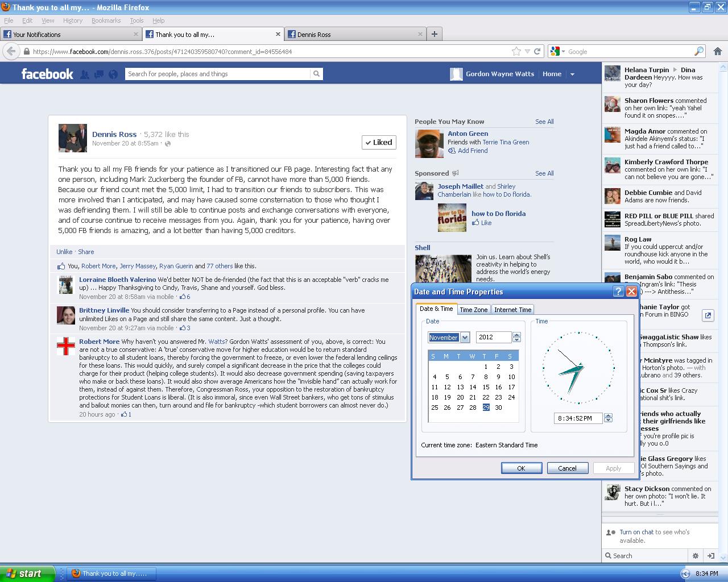728x582 pixels.
Task: Select the Date & Time tab
Action: click(x=436, y=309)
